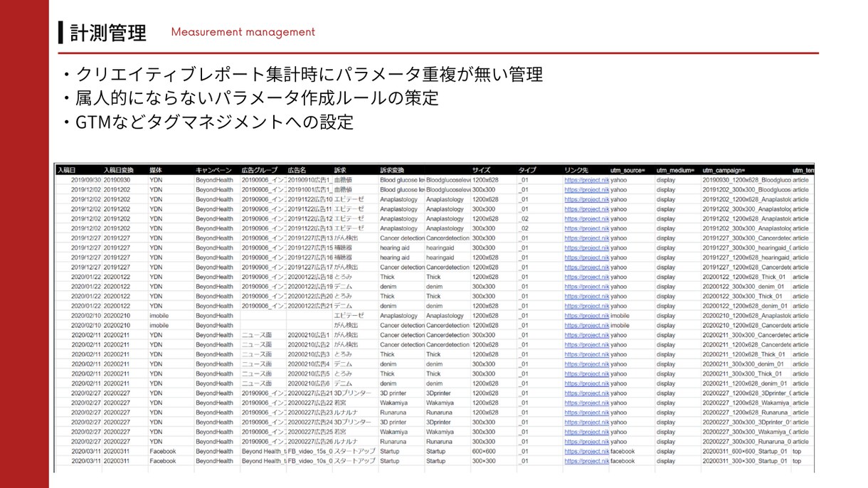
Task: Click the 入稿日 column header
Action: (x=66, y=170)
